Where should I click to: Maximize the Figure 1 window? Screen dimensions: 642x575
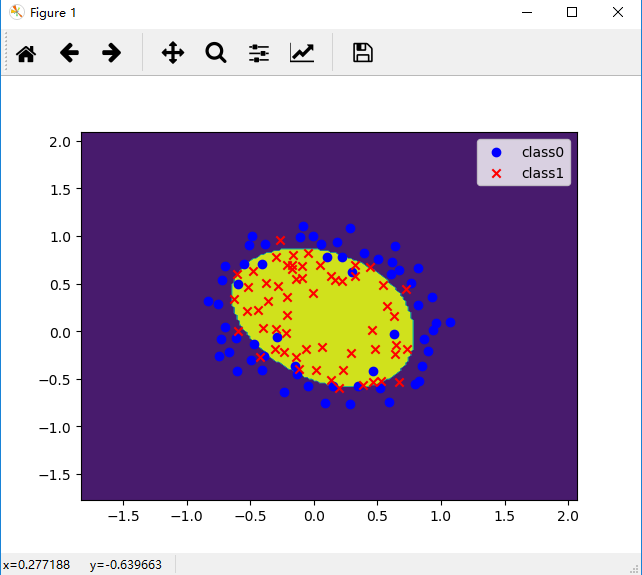point(572,12)
